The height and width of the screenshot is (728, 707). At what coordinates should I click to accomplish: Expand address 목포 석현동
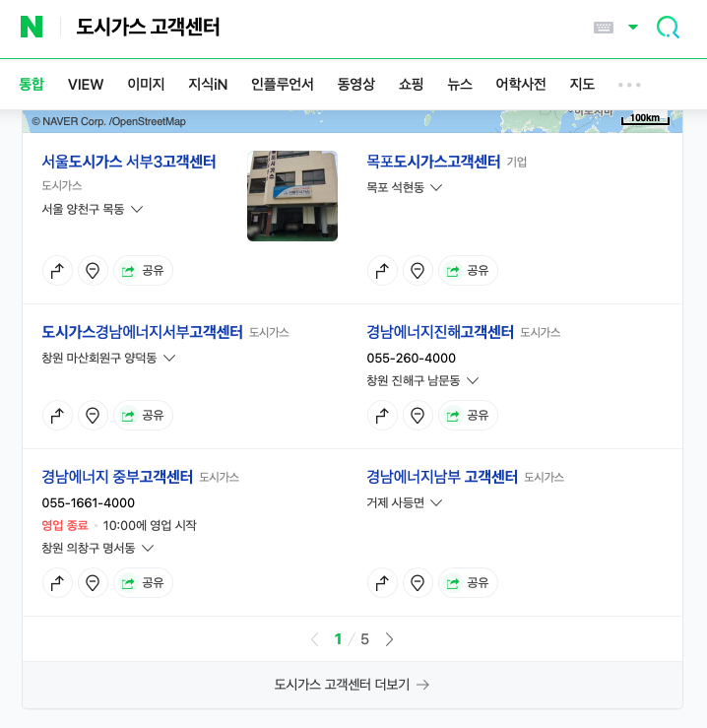[405, 187]
